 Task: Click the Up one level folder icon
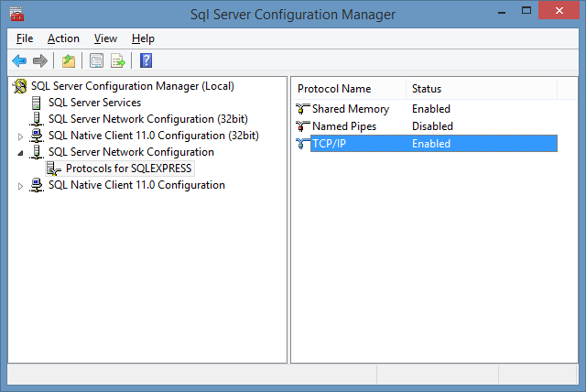pyautogui.click(x=69, y=60)
